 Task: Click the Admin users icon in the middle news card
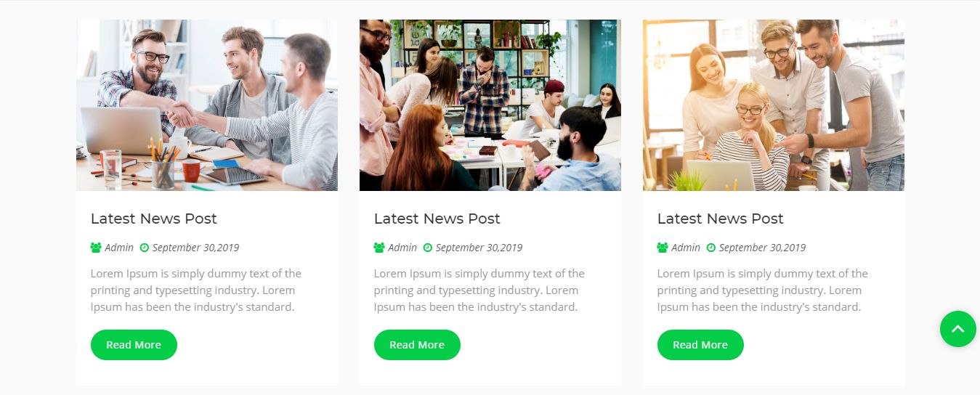[379, 248]
